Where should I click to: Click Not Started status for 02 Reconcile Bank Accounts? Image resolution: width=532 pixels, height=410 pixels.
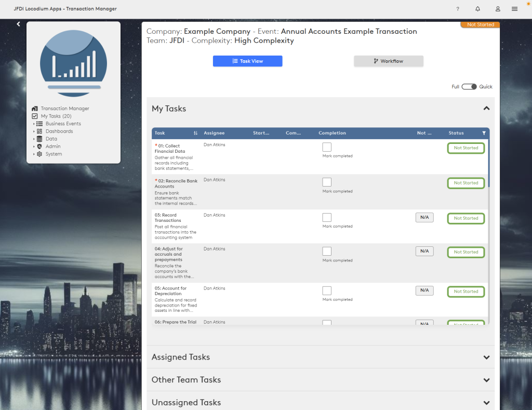[x=466, y=183]
